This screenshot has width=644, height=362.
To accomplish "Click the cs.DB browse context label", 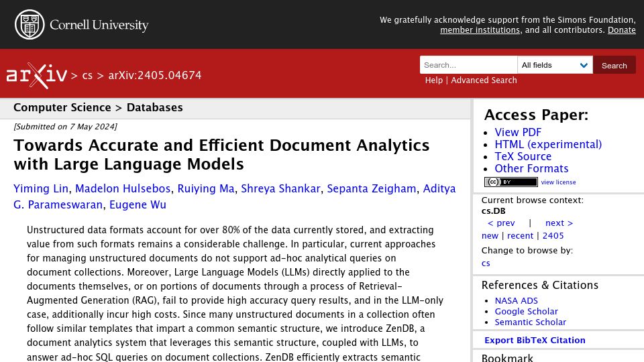I will pyautogui.click(x=493, y=211).
